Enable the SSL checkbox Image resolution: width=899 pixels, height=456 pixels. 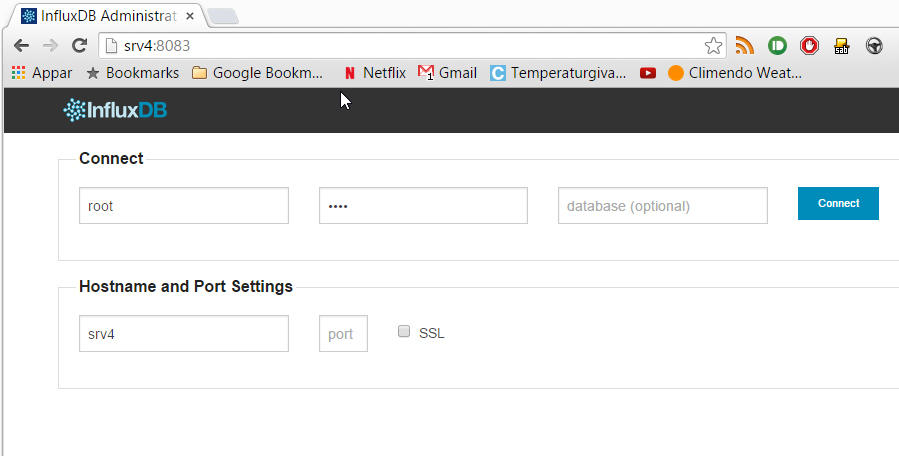404,331
